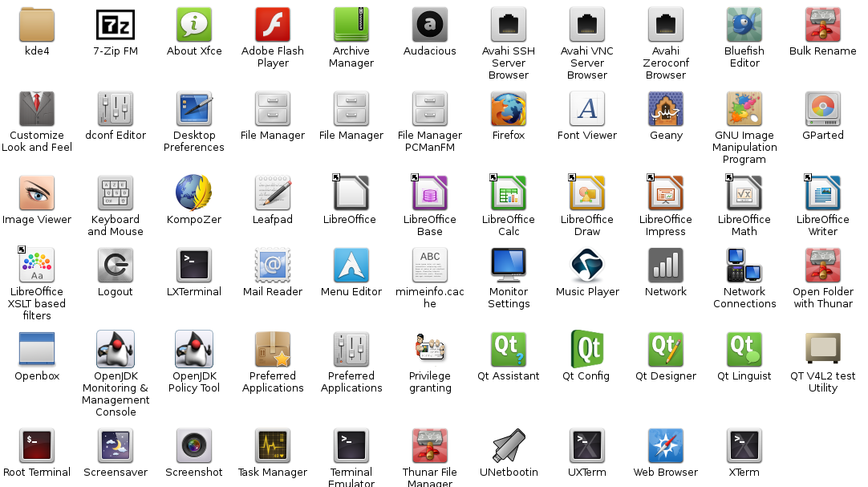The image size is (868, 487).
Task: Launch Bluefish Editor
Action: coord(744,25)
